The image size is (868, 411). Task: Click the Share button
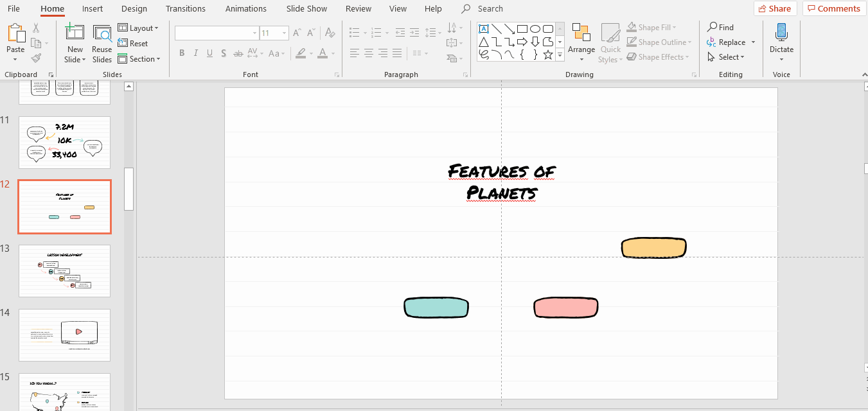point(775,8)
